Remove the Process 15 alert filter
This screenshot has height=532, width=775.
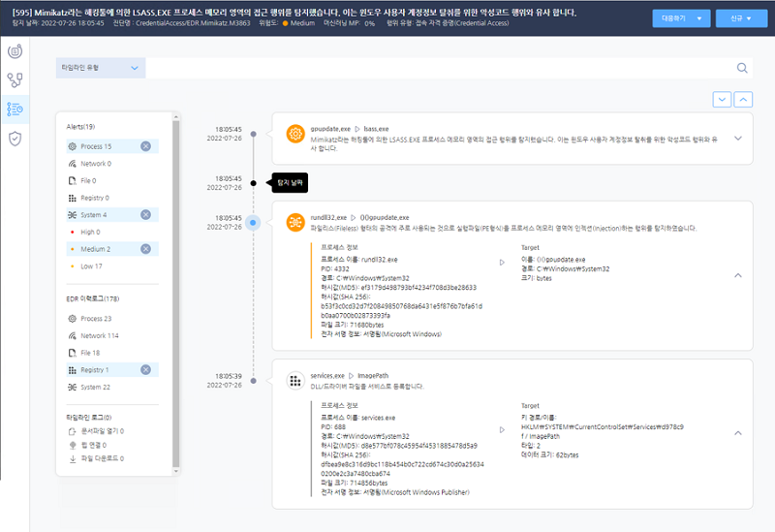pos(145,146)
